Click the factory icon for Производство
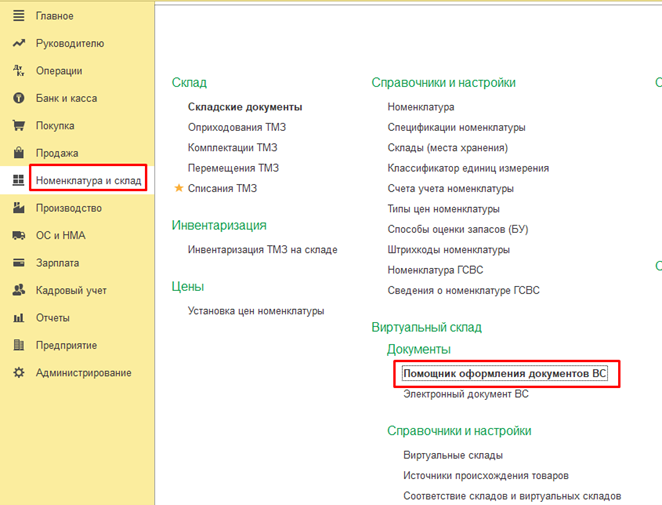Image resolution: width=662 pixels, height=505 pixels. (x=17, y=208)
